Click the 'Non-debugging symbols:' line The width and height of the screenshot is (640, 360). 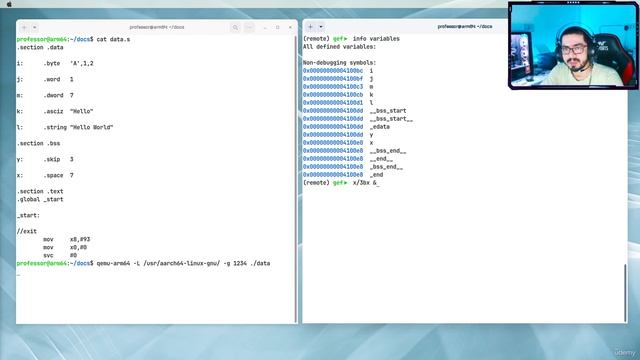[339, 63]
